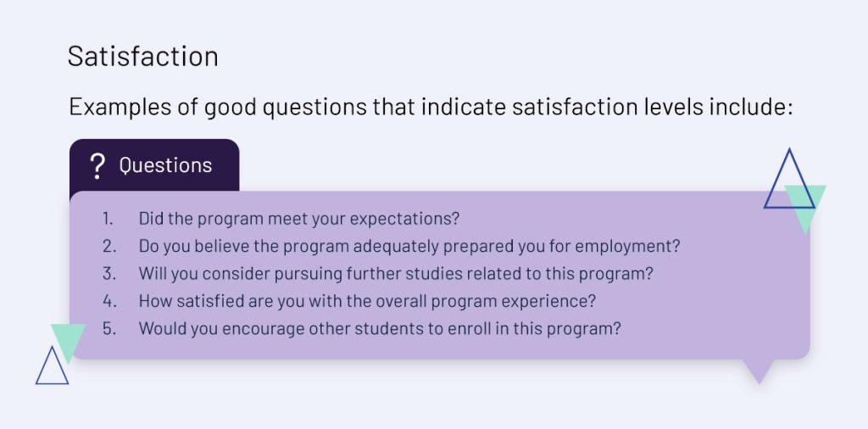
Task: Select question "Did the program meet your expectations?"
Action: click(x=299, y=219)
